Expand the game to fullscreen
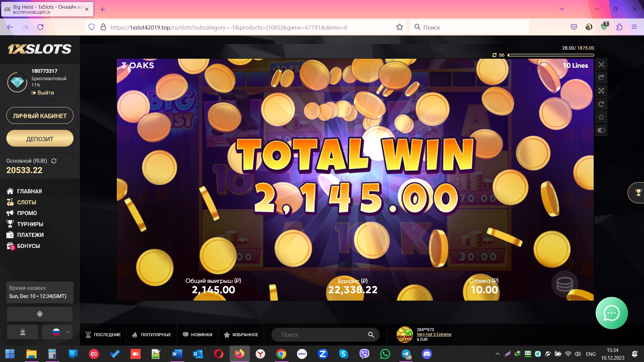Viewport: 644px width, 362px height. pyautogui.click(x=601, y=91)
